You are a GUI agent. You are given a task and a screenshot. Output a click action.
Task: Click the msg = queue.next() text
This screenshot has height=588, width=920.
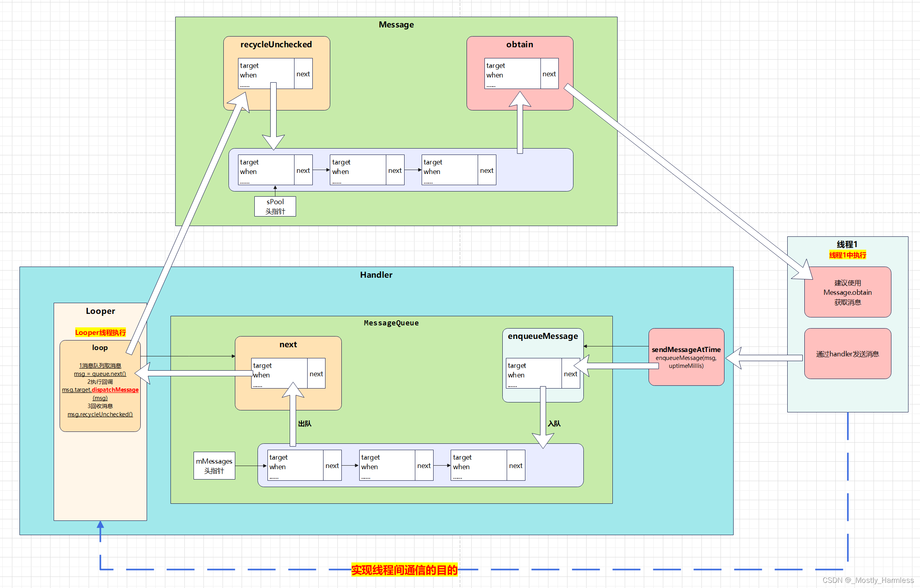pos(100,374)
